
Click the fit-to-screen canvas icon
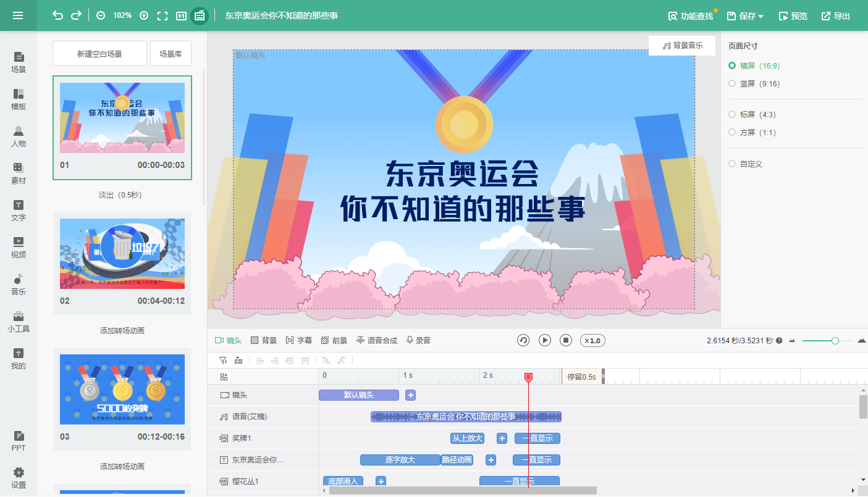click(x=162, y=15)
